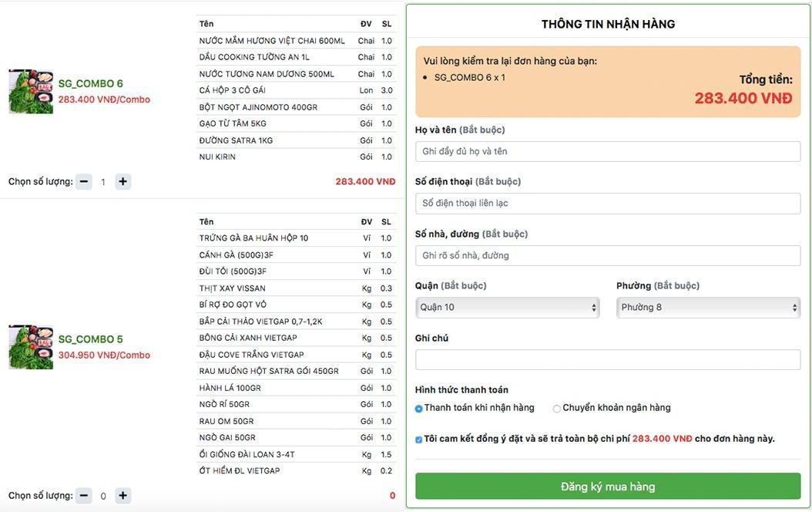
Task: Click the SG_COMBO 5 product thumbnail
Action: tap(31, 347)
